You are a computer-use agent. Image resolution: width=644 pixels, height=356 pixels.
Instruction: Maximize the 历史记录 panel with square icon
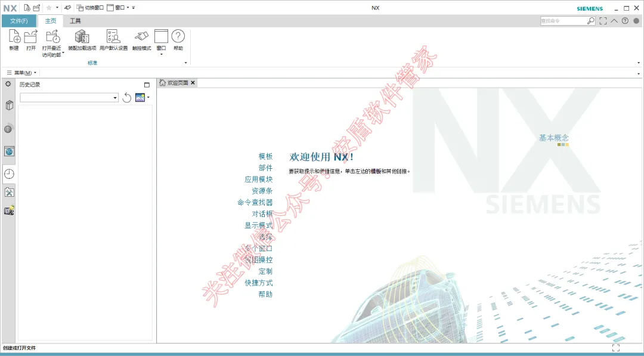[147, 85]
